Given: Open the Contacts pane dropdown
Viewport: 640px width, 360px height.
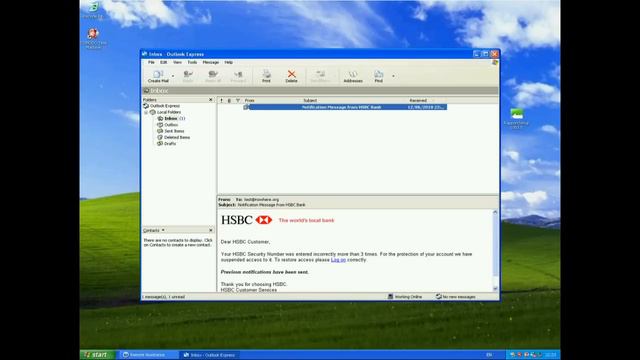Looking at the screenshot, I should [163, 230].
